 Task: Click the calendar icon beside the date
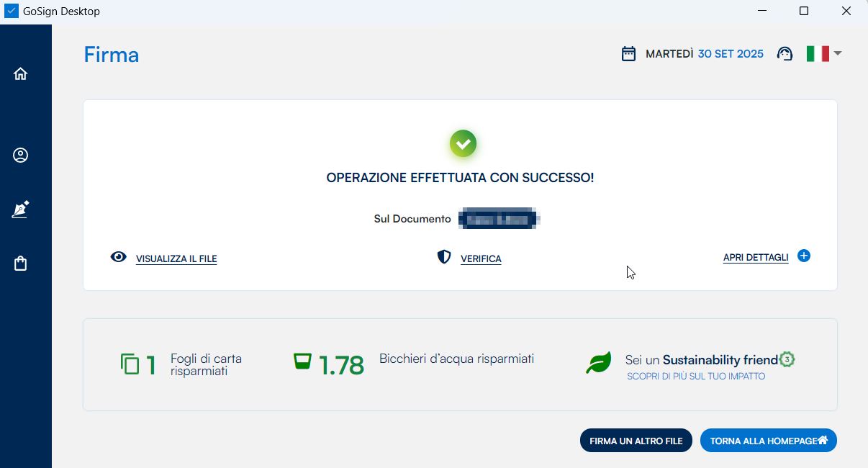(x=628, y=54)
